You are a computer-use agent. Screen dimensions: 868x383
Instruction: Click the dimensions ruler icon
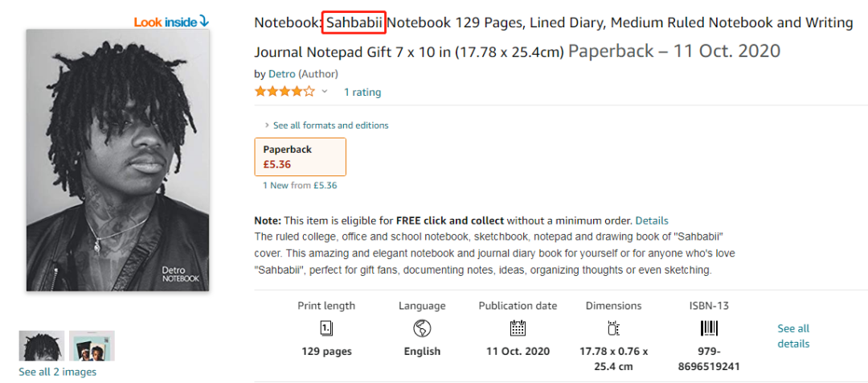[x=614, y=327]
